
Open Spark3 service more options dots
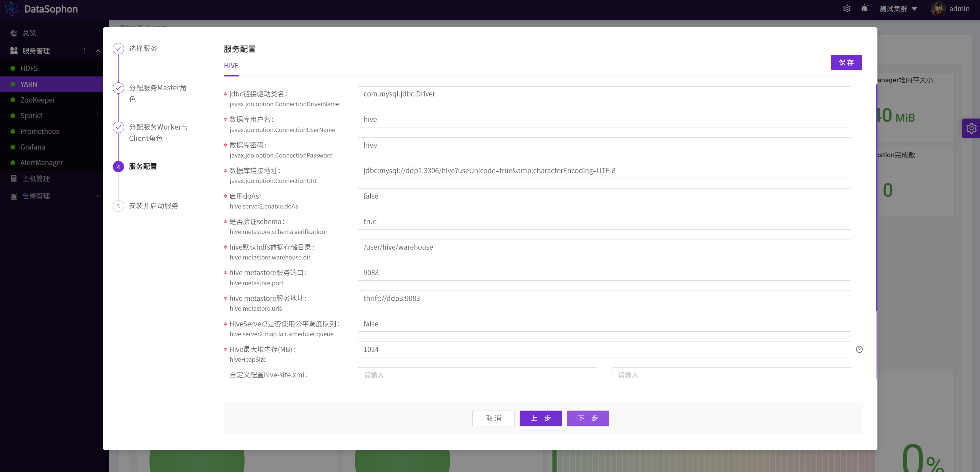point(98,116)
